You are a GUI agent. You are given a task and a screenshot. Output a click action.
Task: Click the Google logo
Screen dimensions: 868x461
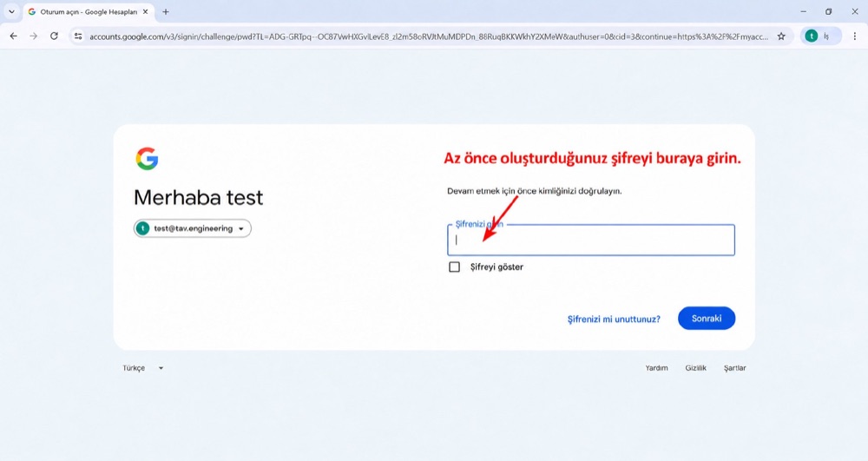[x=147, y=159]
